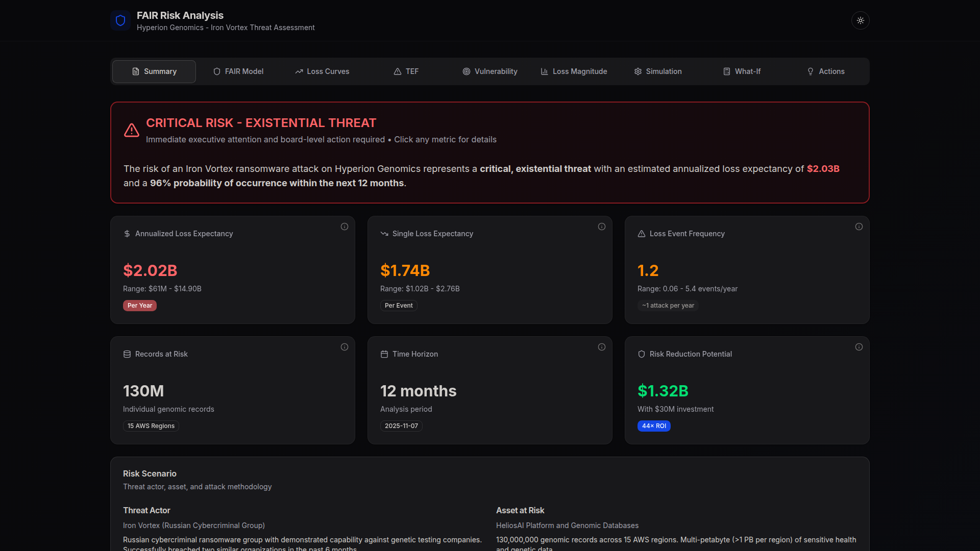Click the shield logo beside FAIR Risk Analysis

[x=120, y=20]
